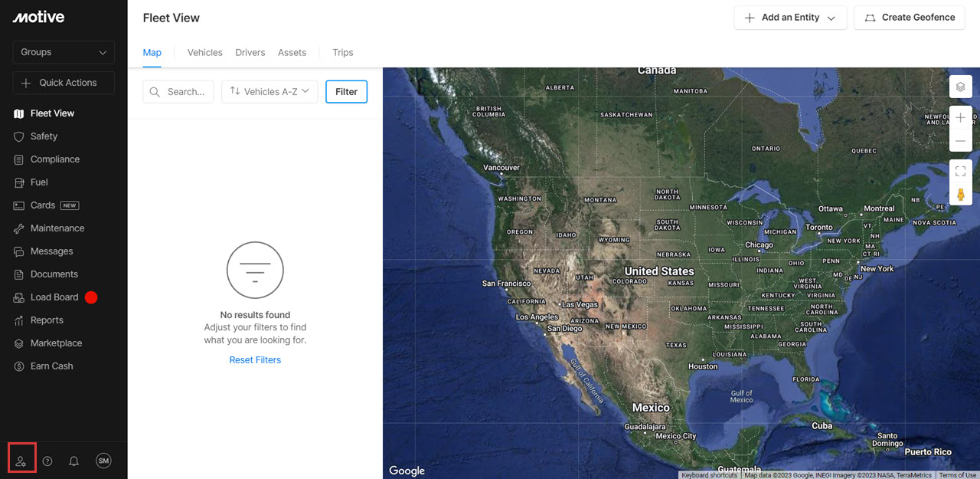Click the Messages chat icon
980x479 pixels.
(19, 251)
